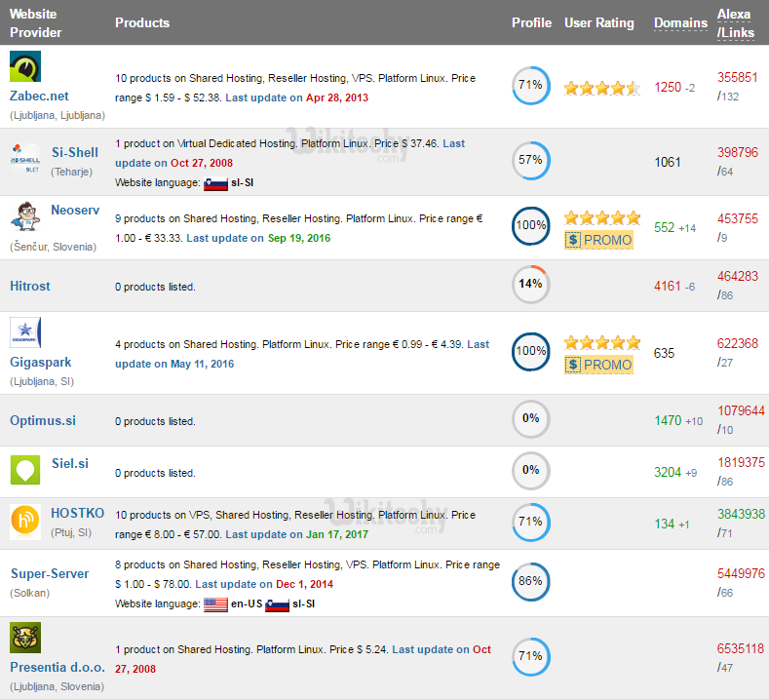Click the User Rating column header
Screen dimensions: 769x700
tap(599, 22)
